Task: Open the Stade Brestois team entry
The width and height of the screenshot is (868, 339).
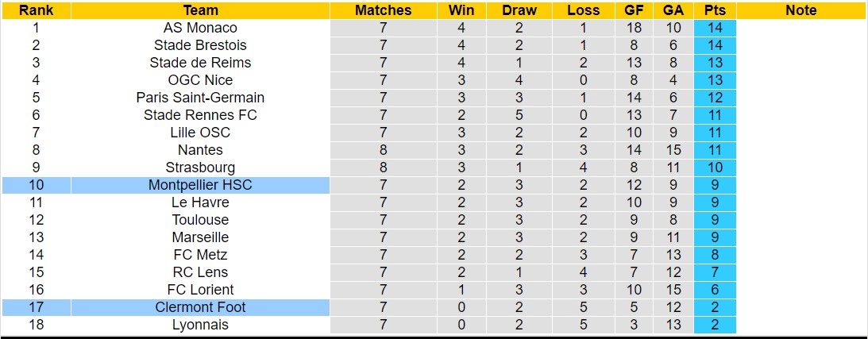Action: point(200,45)
